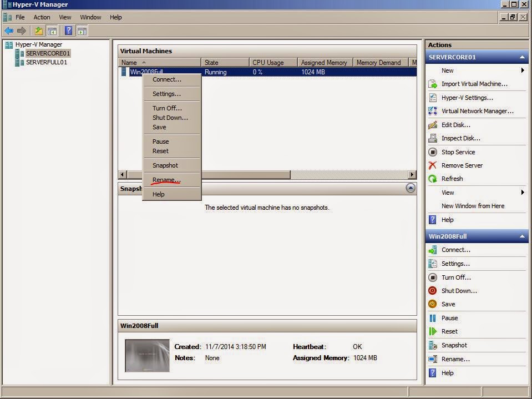Screen dimensions: 532x399
Task: Click the Settings icon under Win2008Full actions
Action: pyautogui.click(x=433, y=264)
